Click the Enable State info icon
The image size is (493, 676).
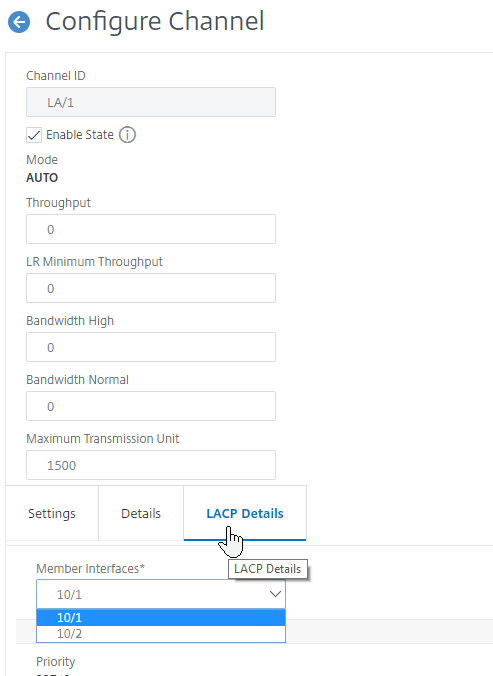[127, 135]
